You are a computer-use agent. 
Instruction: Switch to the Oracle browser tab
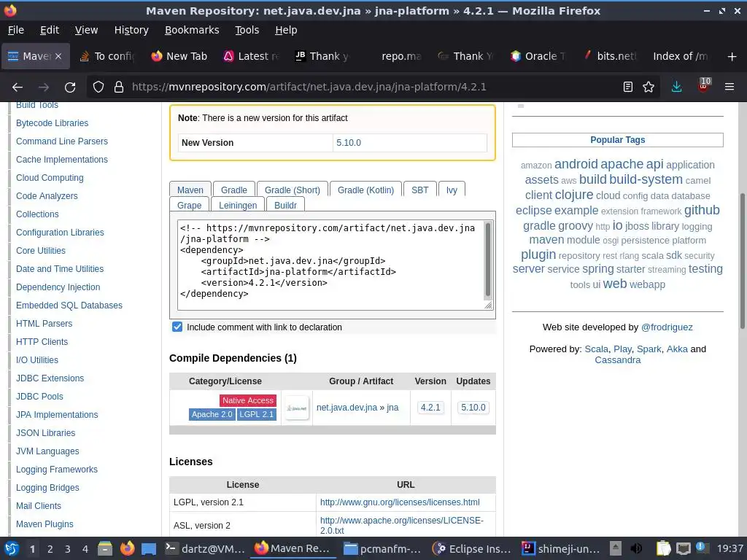(538, 56)
